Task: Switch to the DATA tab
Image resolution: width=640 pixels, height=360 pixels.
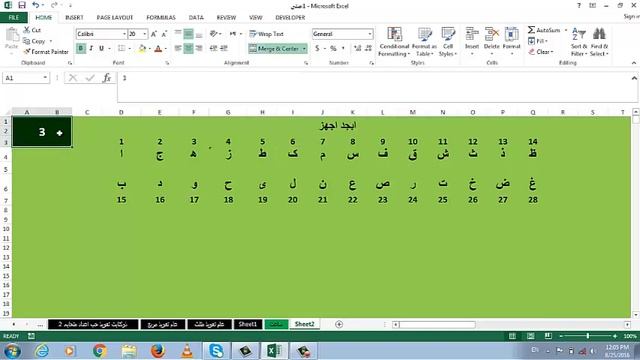Action: pos(196,18)
